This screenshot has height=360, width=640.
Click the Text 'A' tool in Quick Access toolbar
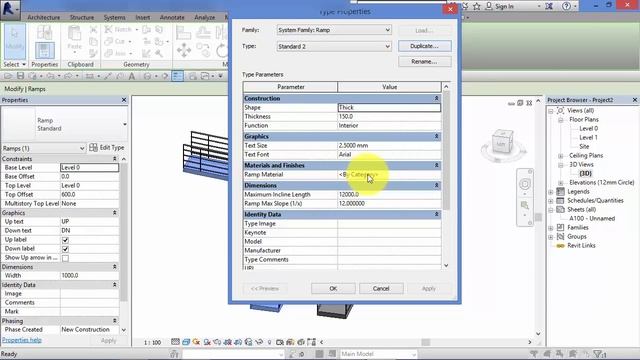tap(131, 76)
